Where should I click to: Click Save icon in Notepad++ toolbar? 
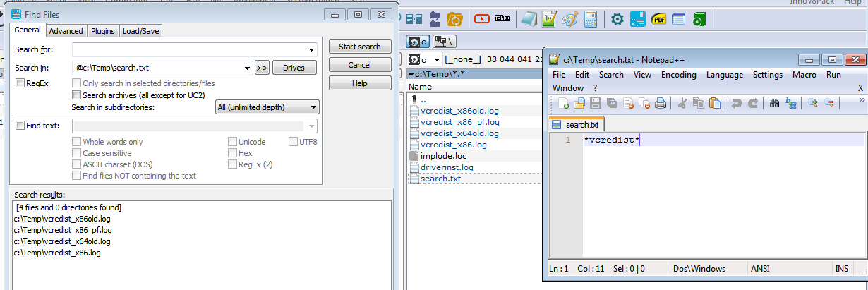(595, 104)
